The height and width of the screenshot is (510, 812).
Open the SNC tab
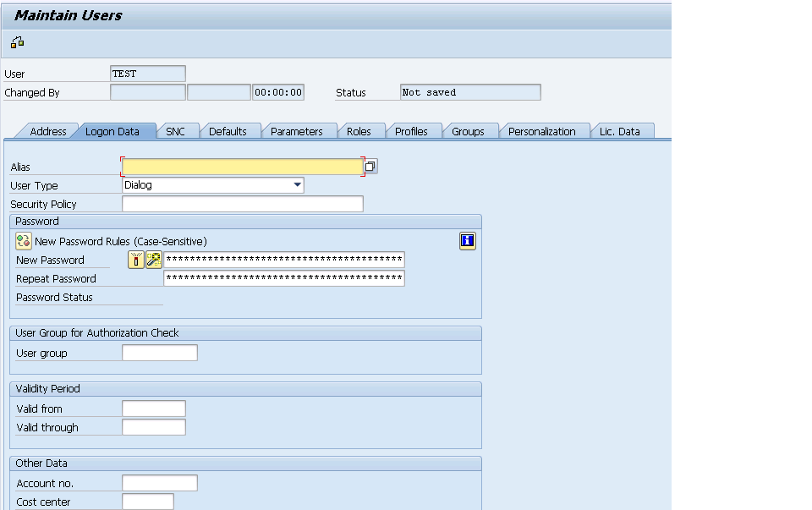coord(177,131)
